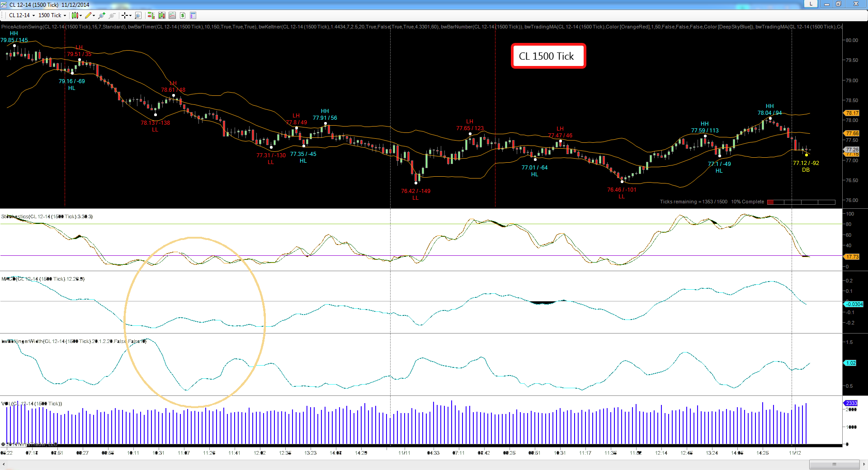Viewport: 868px width, 470px height.
Task: Click the scrollbar left arrow
Action: coord(4,465)
